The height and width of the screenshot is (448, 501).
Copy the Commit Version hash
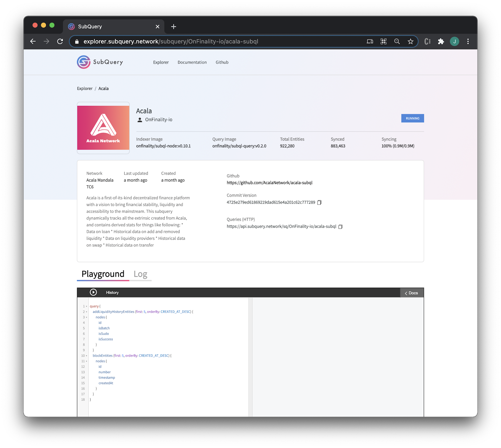click(x=319, y=202)
